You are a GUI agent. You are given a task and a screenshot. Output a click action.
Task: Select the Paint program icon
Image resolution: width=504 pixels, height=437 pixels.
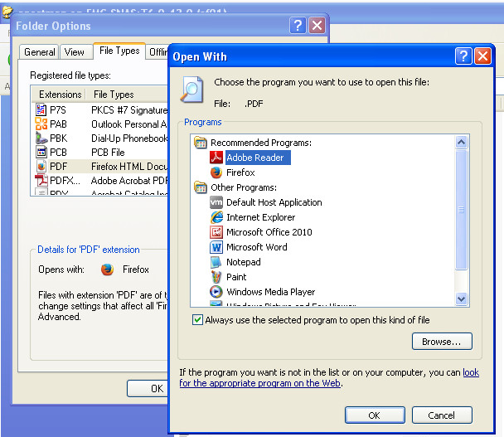(216, 277)
